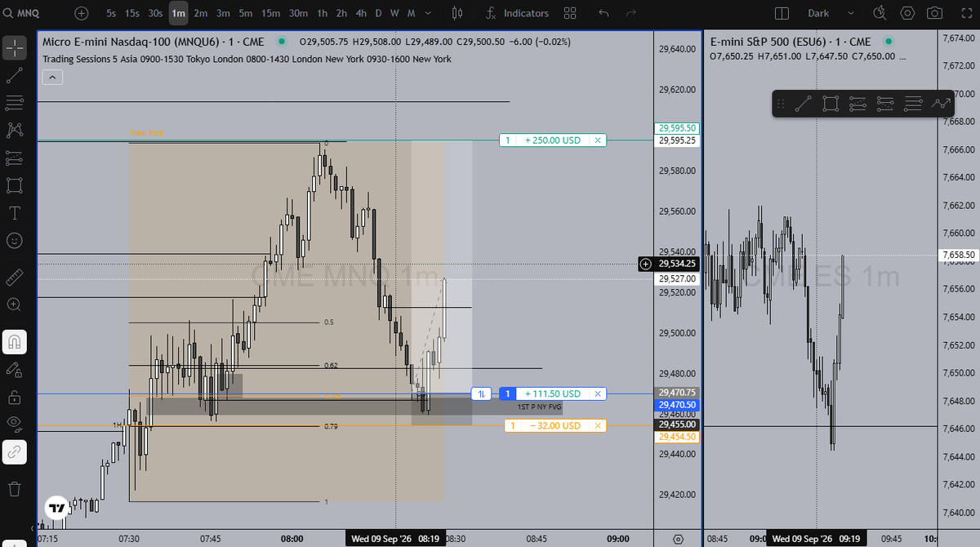
Task: Toggle drawing sync link icon
Action: point(14,451)
